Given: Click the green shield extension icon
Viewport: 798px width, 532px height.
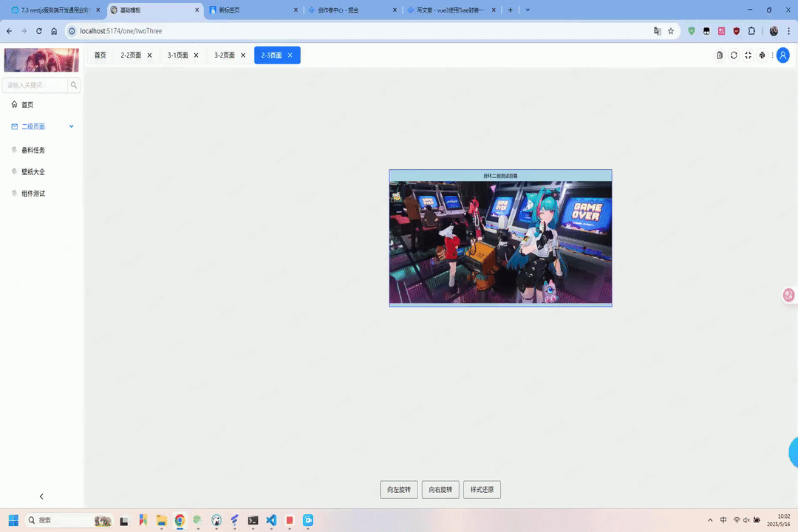Looking at the screenshot, I should coord(691,31).
